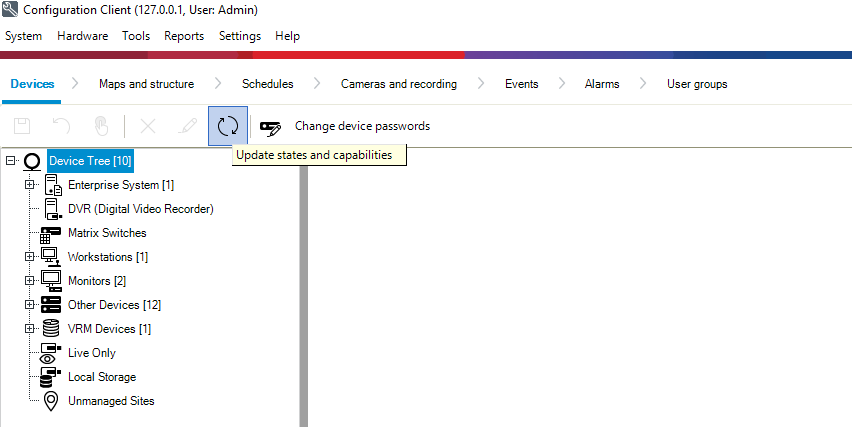The width and height of the screenshot is (852, 427).
Task: Click the Change device passwords icon
Action: coord(270,128)
